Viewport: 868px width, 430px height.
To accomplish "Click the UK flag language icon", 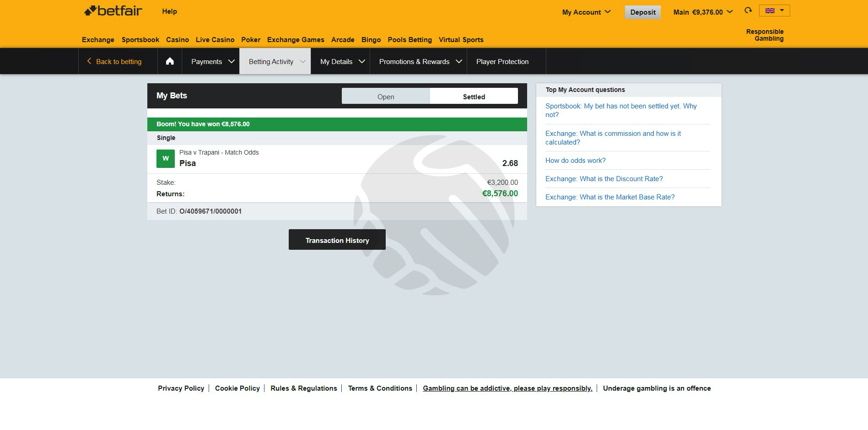I will tap(770, 11).
